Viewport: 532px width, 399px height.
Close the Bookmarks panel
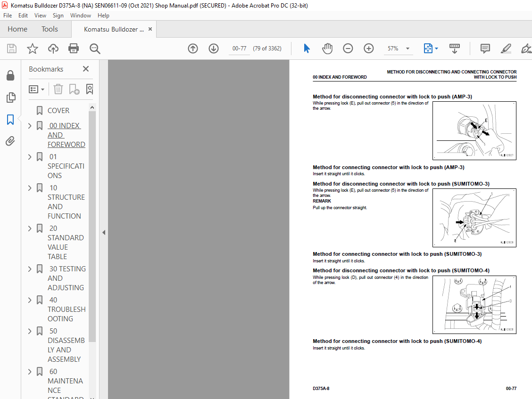86,69
